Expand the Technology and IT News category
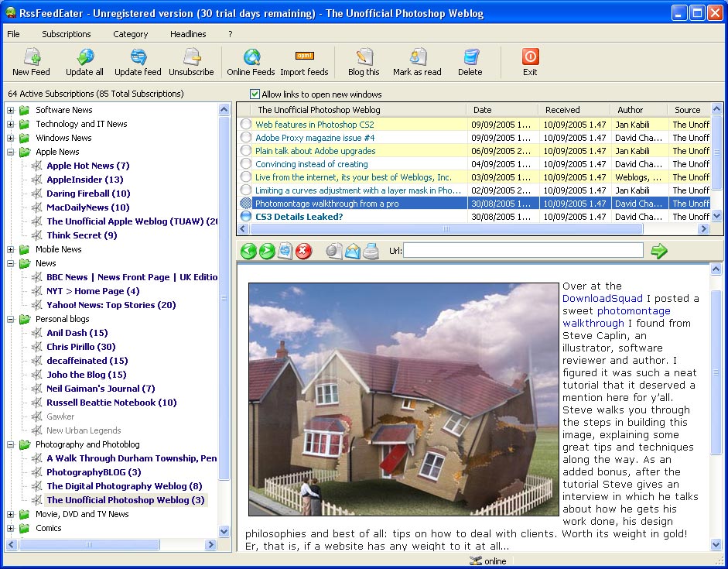The width and height of the screenshot is (728, 569). point(11,124)
